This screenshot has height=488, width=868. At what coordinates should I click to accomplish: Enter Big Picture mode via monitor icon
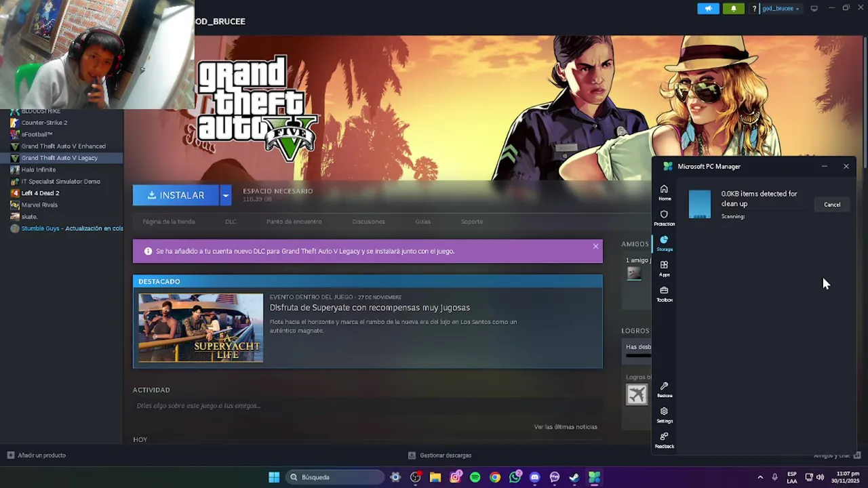[814, 9]
